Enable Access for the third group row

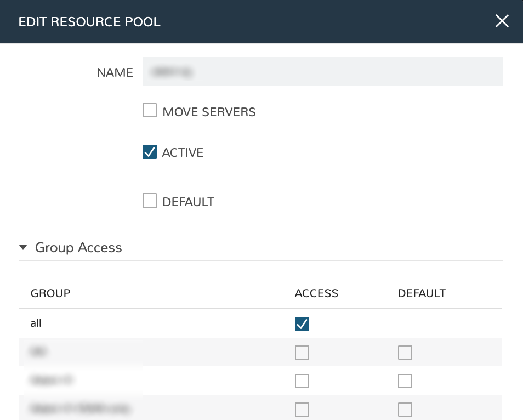pos(302,381)
